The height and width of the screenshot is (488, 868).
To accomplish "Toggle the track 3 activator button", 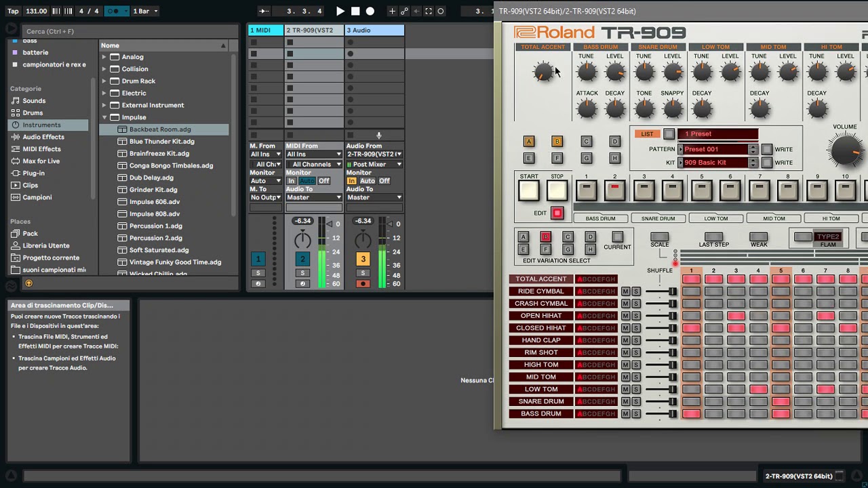I will (363, 259).
